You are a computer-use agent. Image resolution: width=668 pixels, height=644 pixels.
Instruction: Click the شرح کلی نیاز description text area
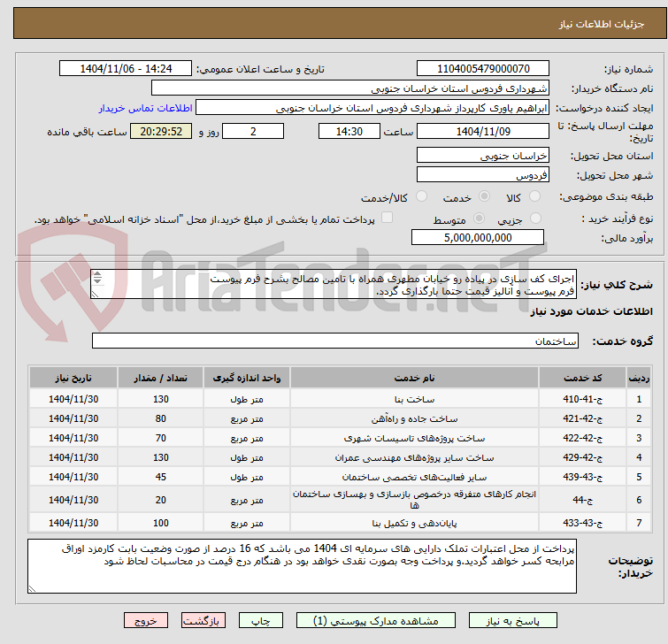[334, 284]
